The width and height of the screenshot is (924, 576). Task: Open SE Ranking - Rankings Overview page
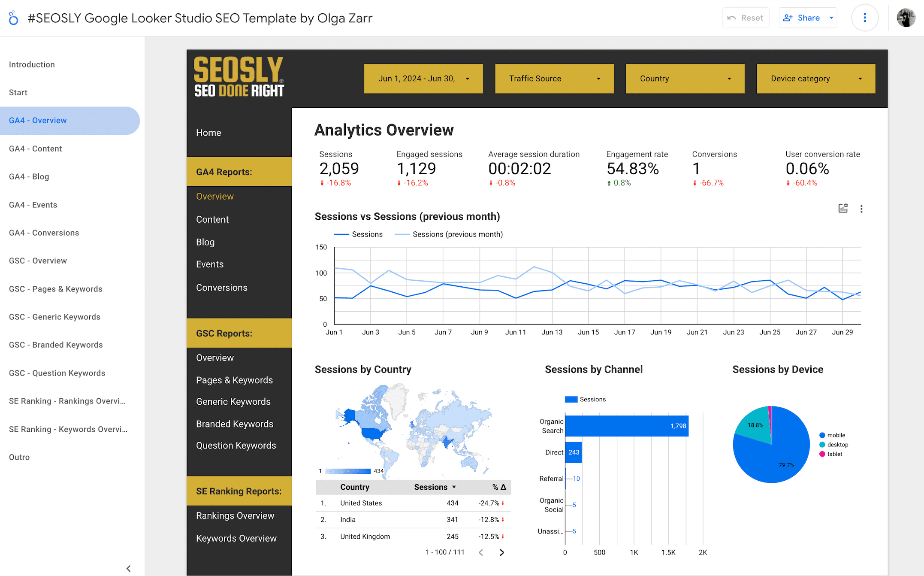pyautogui.click(x=67, y=401)
